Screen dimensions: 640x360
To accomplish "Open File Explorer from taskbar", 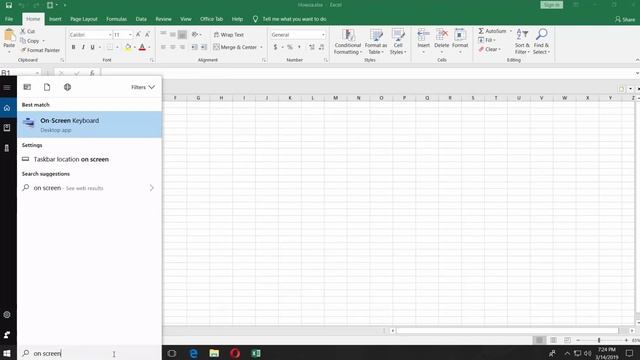I will point(214,353).
